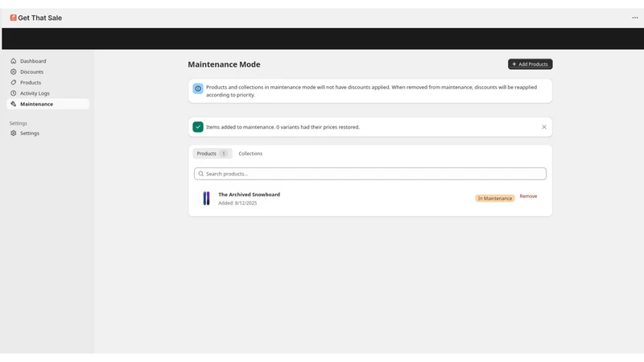Click the green success checkmark icon
Image resolution: width=644 pixels, height=362 pixels.
pos(198,127)
